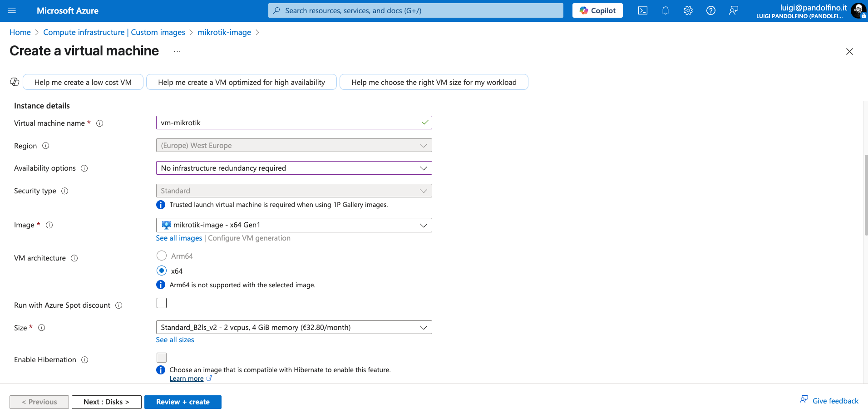Open the notifications bell
The height and width of the screenshot is (413, 868).
point(665,10)
